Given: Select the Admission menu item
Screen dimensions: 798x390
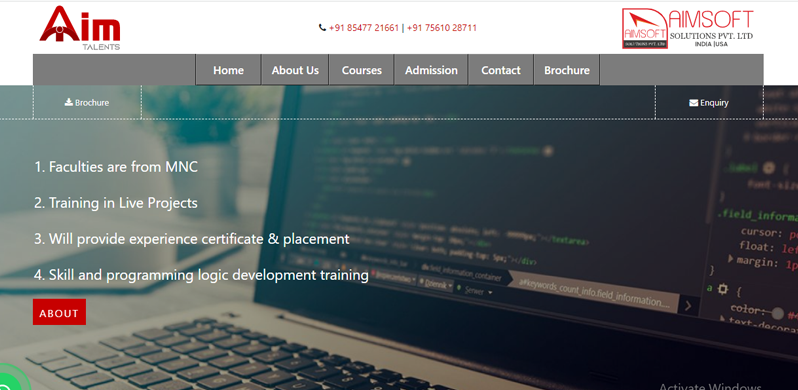Looking at the screenshot, I should (431, 70).
